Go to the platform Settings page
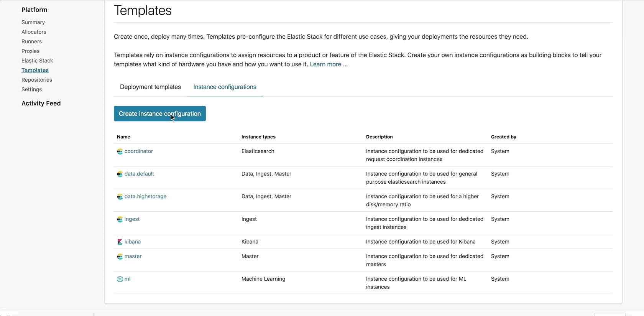The height and width of the screenshot is (316, 644). (31, 89)
